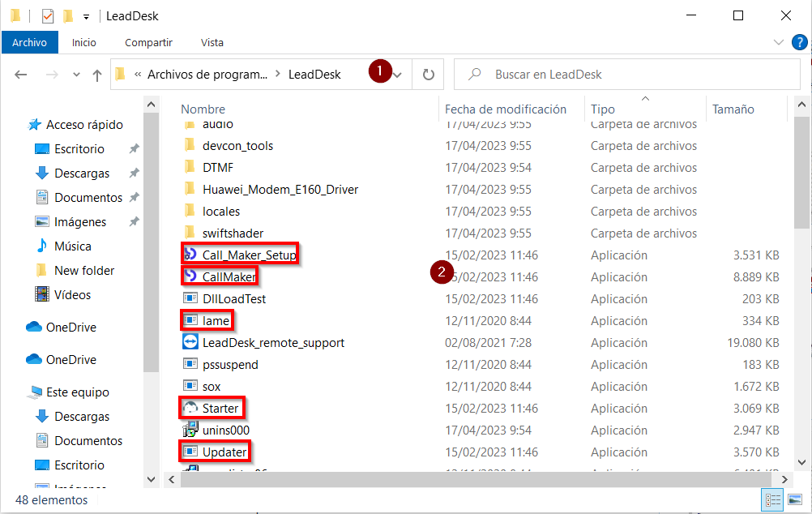This screenshot has width=812, height=514.
Task: Refresh the LeadDesk folder view
Action: pyautogui.click(x=428, y=75)
